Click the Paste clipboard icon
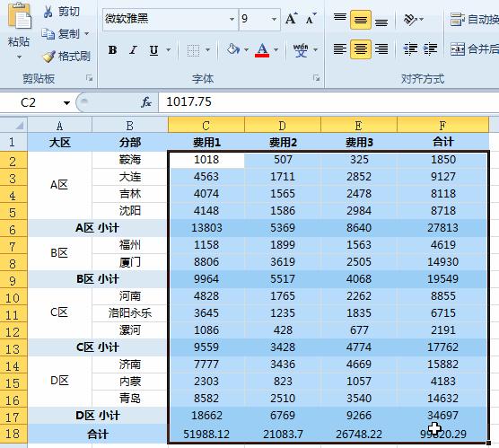The height and width of the screenshot is (448, 499). (19, 16)
